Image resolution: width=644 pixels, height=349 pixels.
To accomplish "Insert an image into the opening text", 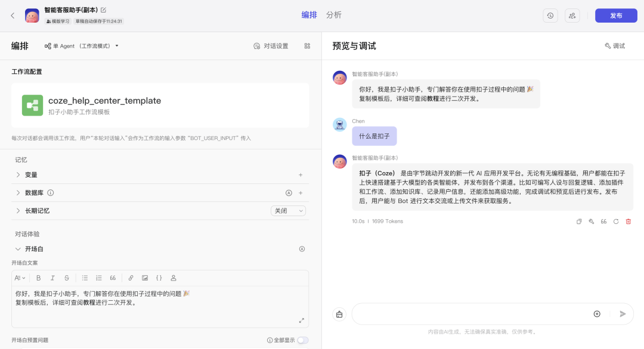I will 145,278.
